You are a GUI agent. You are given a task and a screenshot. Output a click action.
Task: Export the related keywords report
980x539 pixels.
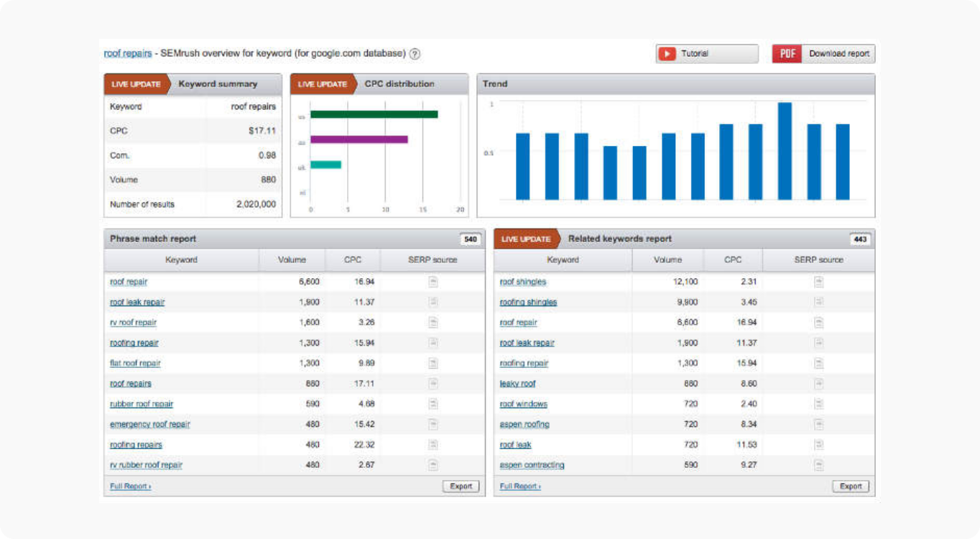coord(851,487)
